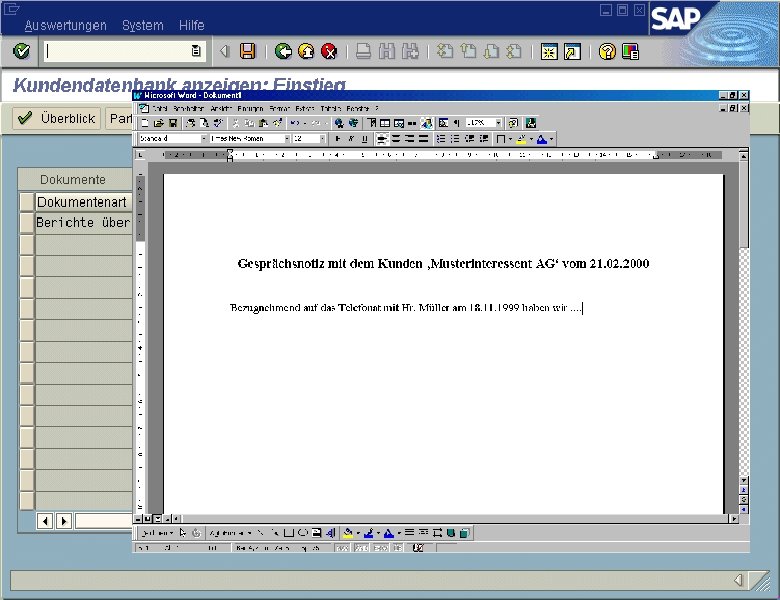Open the System menu in SAP
The height and width of the screenshot is (600, 780).
(x=143, y=25)
